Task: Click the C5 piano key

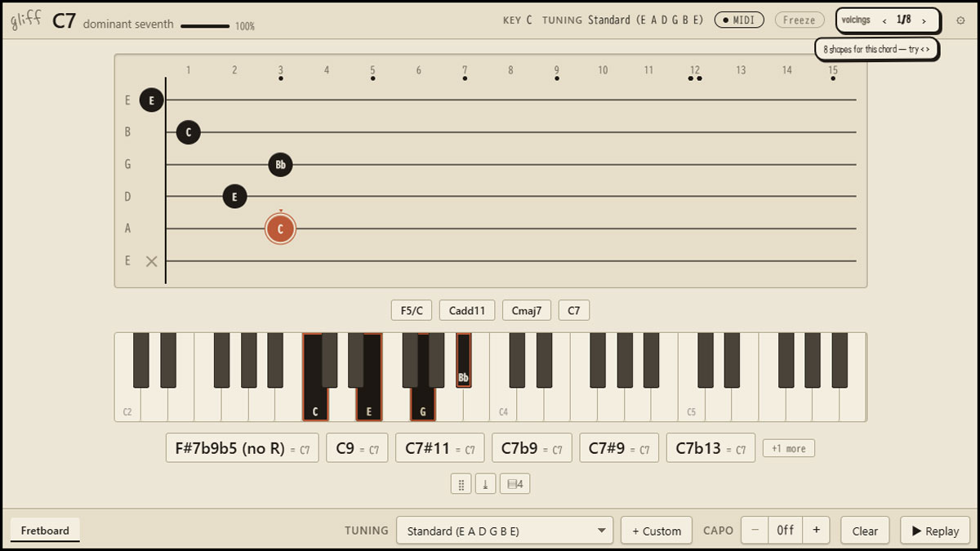Action: tap(691, 400)
